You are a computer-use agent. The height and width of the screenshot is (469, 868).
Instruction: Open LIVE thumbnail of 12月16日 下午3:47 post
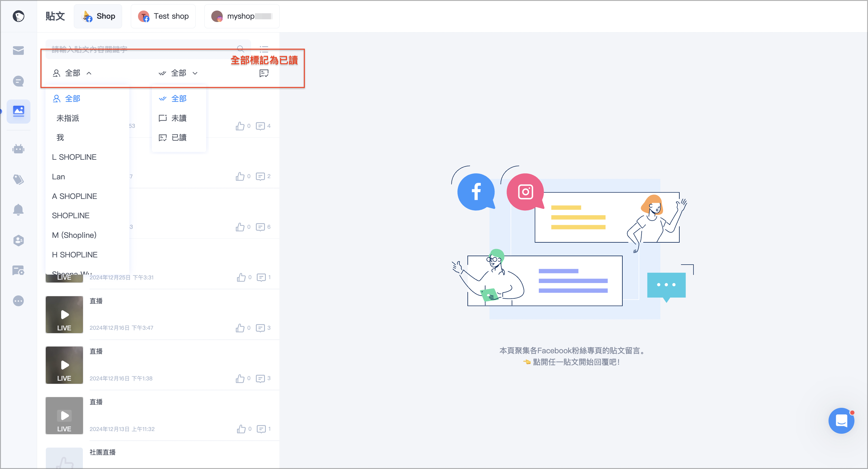pos(64,314)
